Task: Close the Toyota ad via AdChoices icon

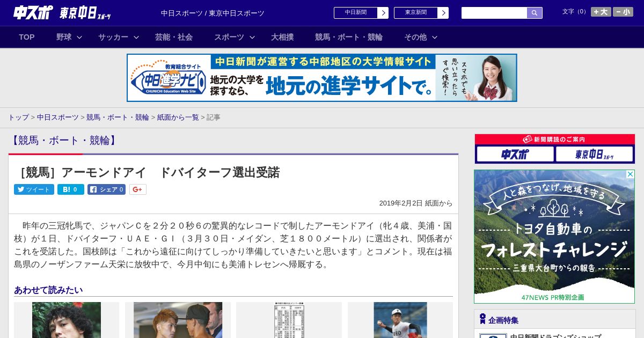Action: (630, 174)
